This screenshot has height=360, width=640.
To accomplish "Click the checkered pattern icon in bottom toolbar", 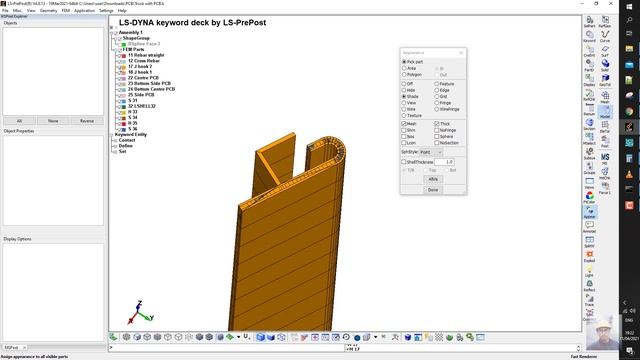I will (x=439, y=337).
